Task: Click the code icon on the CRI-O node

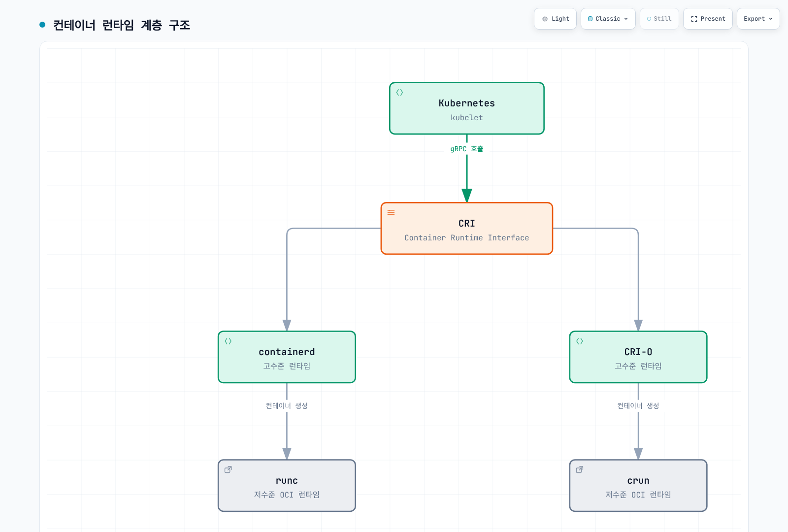Action: click(580, 341)
